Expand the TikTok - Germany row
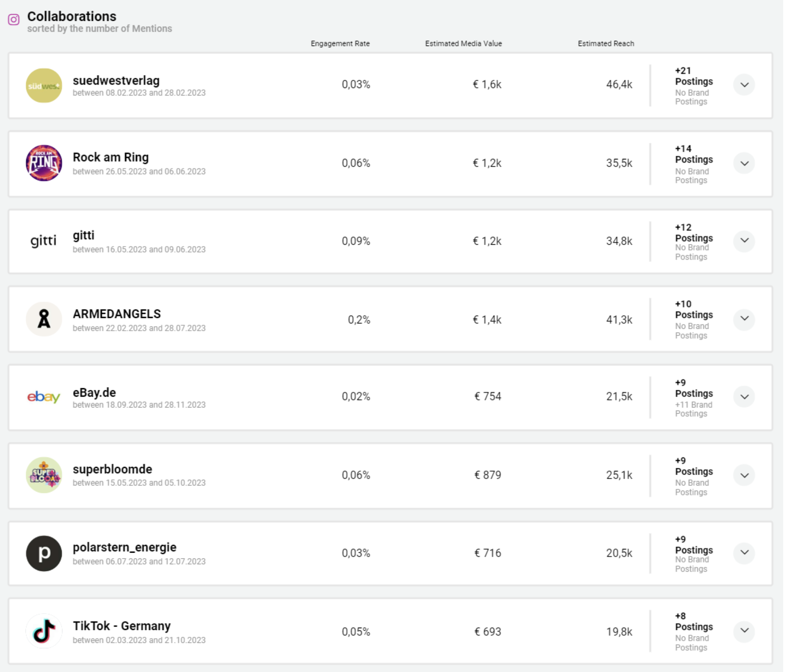Image resolution: width=785 pixels, height=672 pixels. tap(744, 631)
